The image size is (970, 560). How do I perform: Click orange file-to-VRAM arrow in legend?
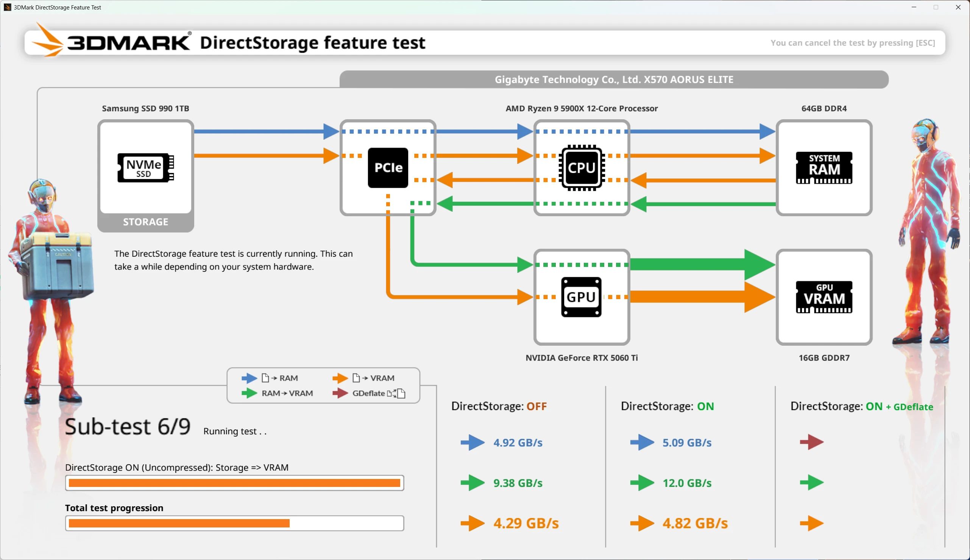point(340,378)
